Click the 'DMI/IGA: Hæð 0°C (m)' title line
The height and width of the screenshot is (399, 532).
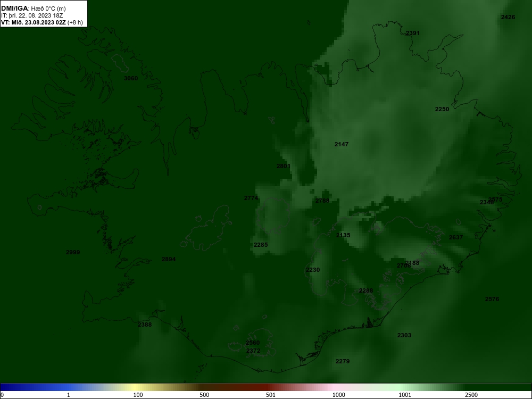tap(33, 9)
